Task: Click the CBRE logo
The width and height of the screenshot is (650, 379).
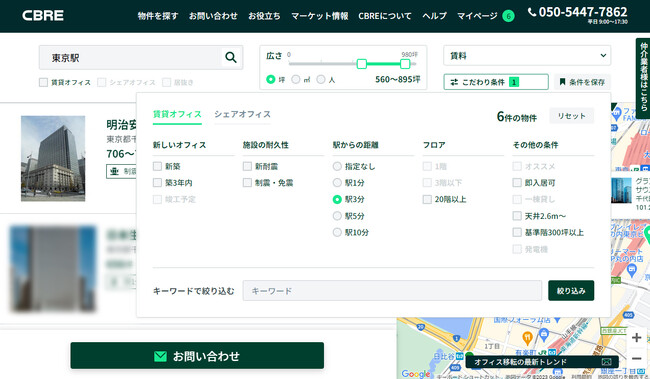Action: (43, 16)
